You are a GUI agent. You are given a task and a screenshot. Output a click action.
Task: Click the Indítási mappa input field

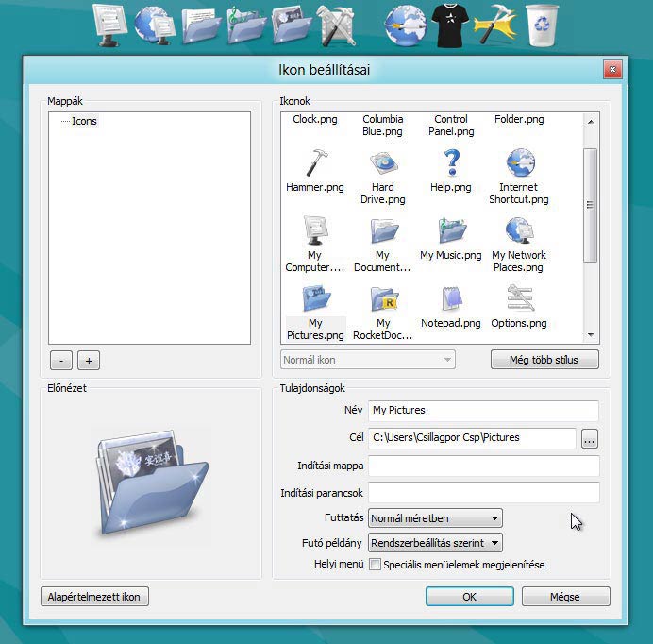pos(483,466)
